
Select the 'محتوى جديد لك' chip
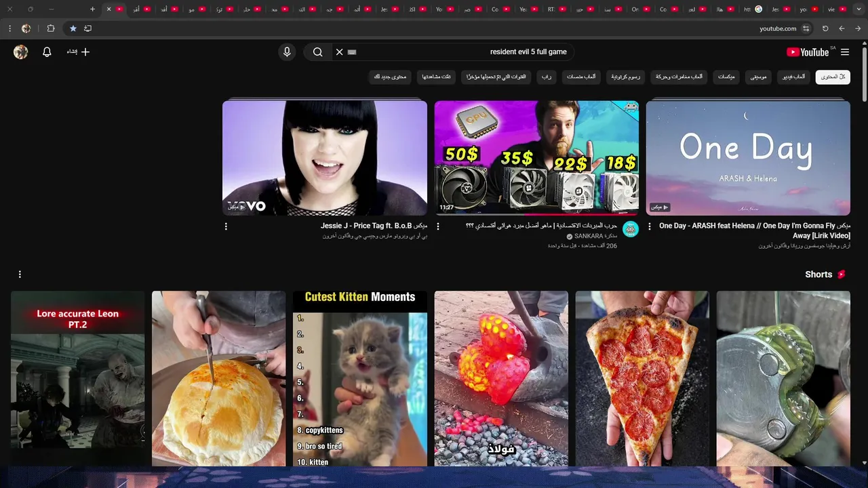390,77
